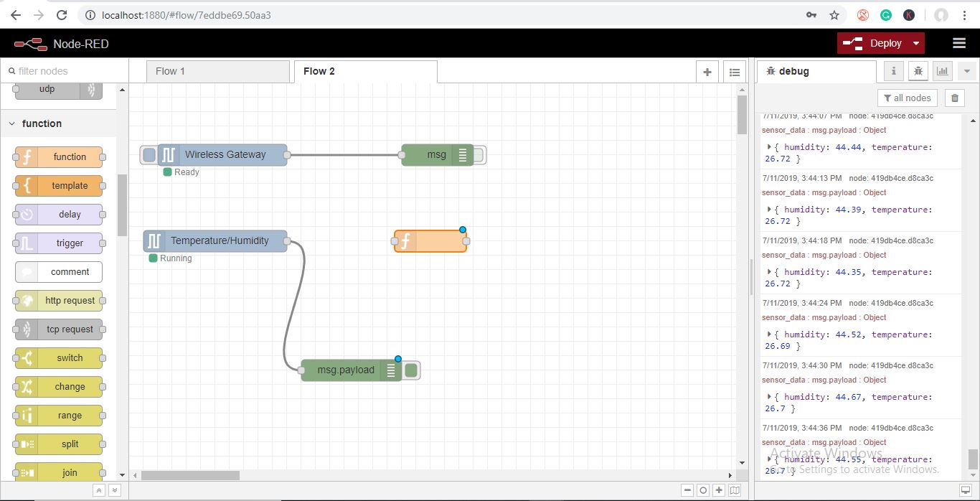Viewport: 980px width, 501px height.
Task: Open the hamburger main menu
Action: coord(959,43)
